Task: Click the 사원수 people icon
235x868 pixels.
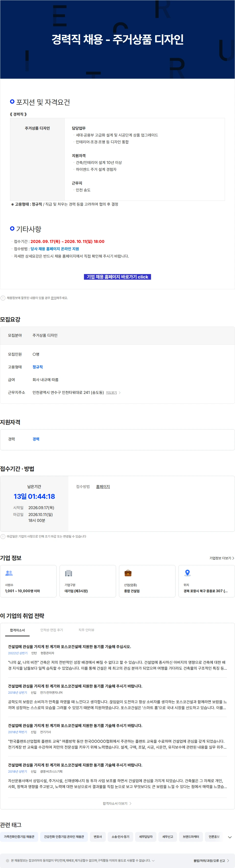Action: (9, 573)
